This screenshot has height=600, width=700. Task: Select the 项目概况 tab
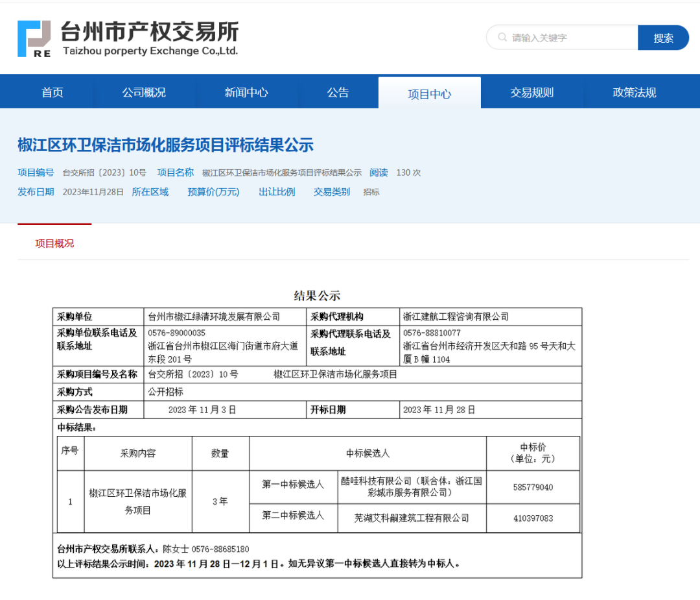click(54, 243)
